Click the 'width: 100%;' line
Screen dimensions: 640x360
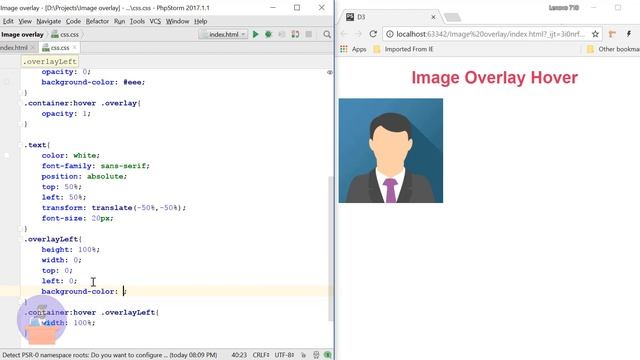click(68, 323)
